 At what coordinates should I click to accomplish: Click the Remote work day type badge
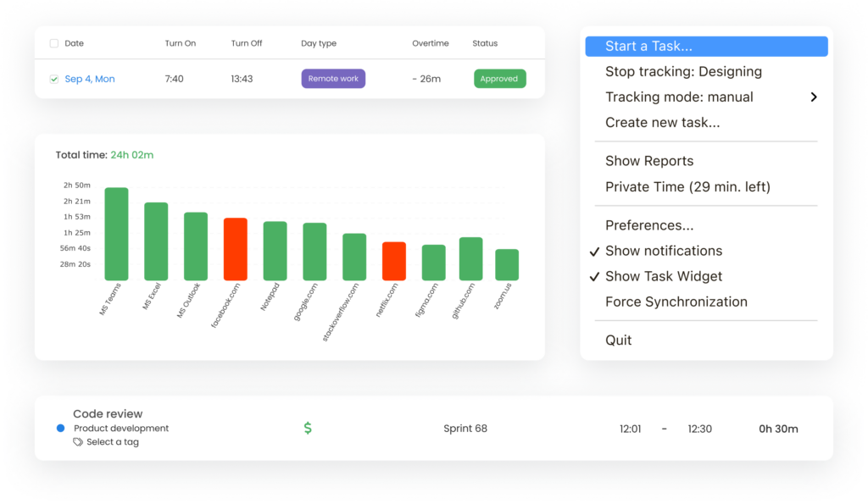pos(333,79)
